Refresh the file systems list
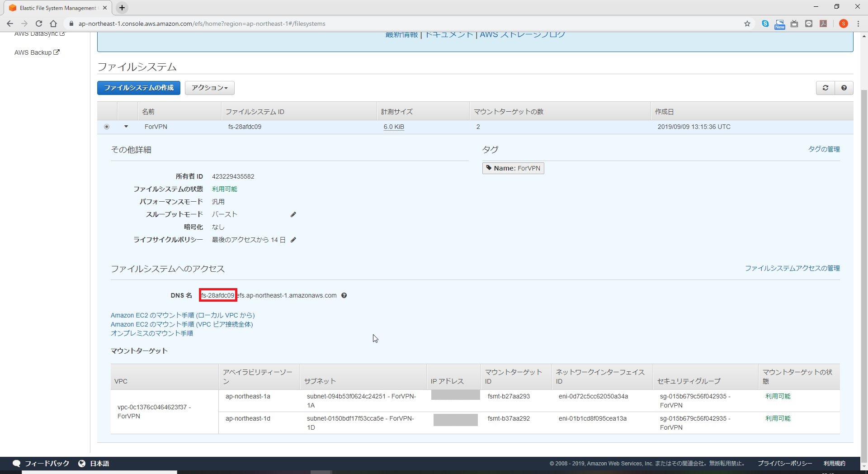 pos(826,88)
